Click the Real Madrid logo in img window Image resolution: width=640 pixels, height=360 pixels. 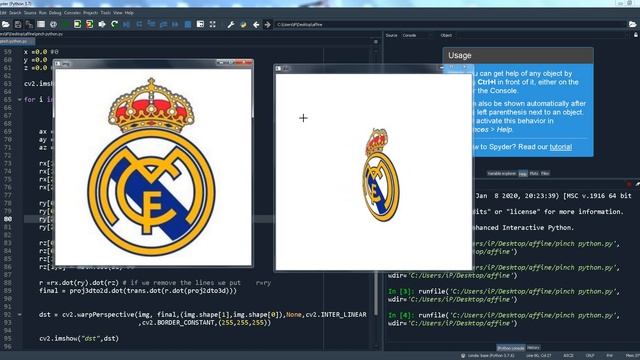(151, 167)
